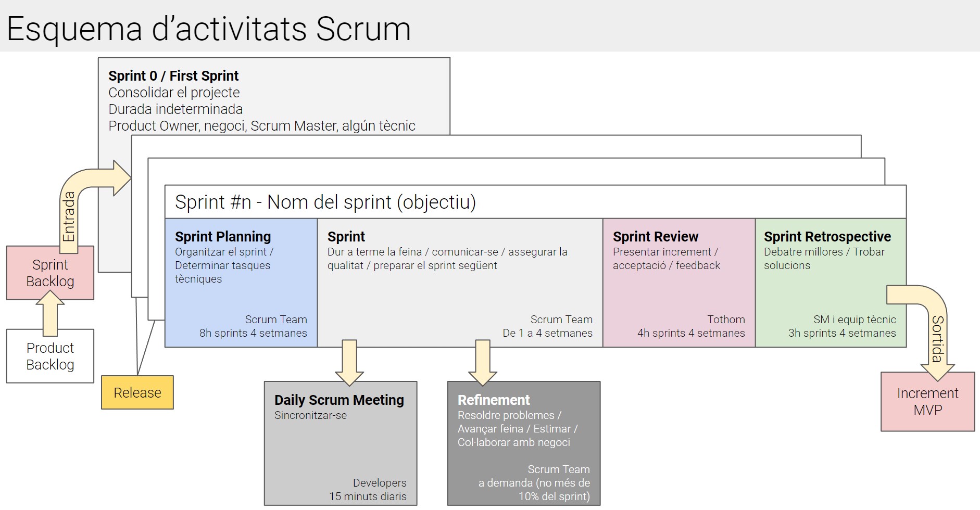Click the "Tothom" label in Sprint Review
The image size is (980, 510).
(x=726, y=320)
